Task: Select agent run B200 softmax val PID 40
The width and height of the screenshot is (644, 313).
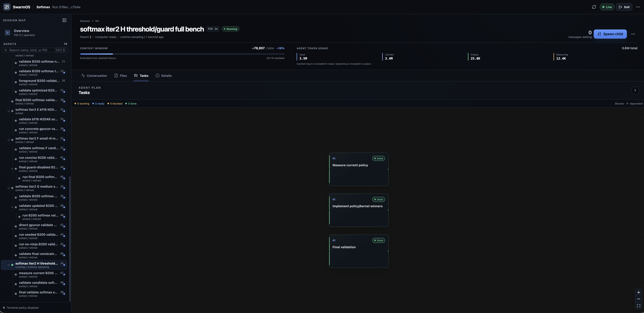Action: click(x=42, y=217)
